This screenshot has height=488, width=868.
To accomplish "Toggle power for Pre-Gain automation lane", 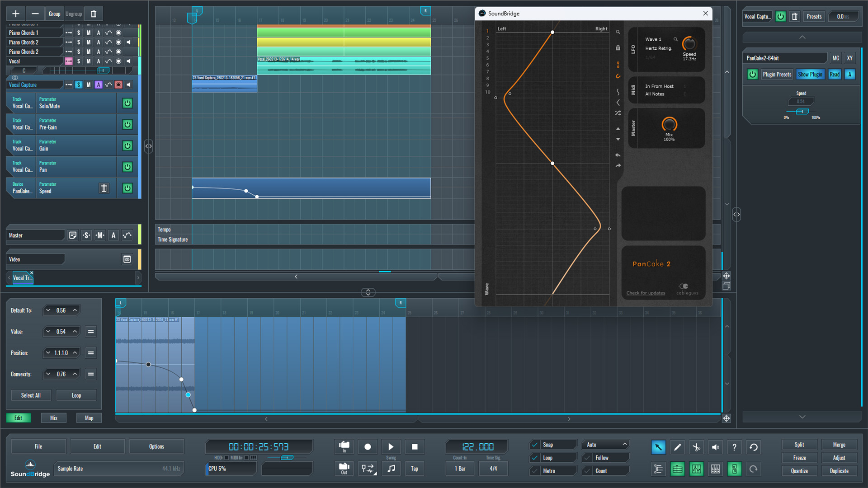I will [x=127, y=125].
